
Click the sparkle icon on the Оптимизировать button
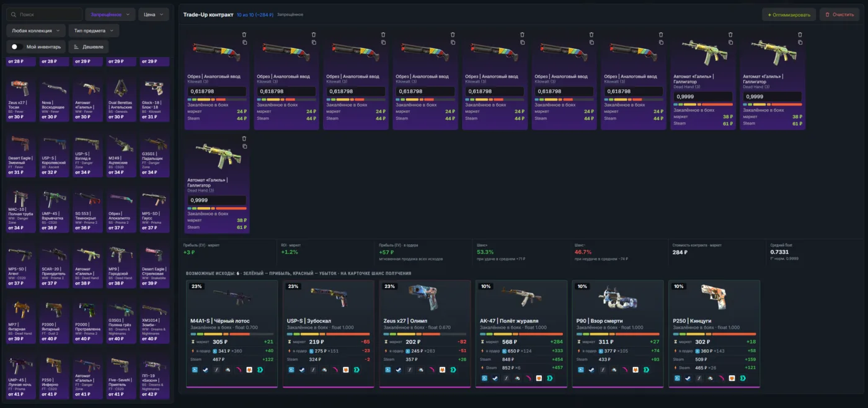(x=769, y=14)
